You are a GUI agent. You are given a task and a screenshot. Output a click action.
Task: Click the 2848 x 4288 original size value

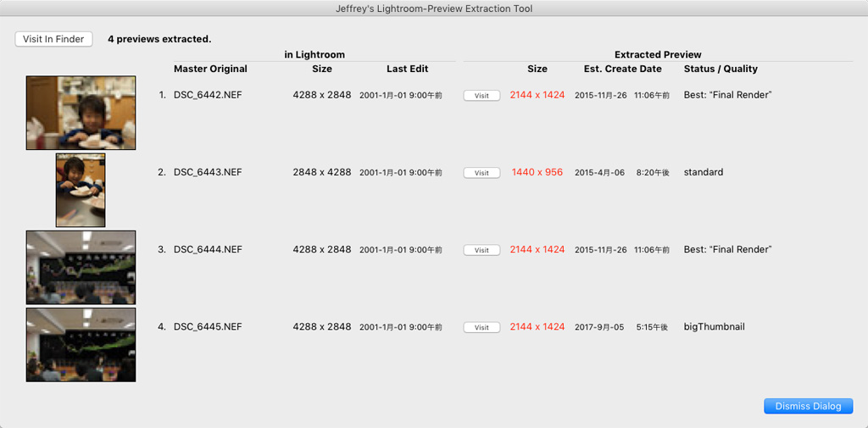[x=321, y=172]
